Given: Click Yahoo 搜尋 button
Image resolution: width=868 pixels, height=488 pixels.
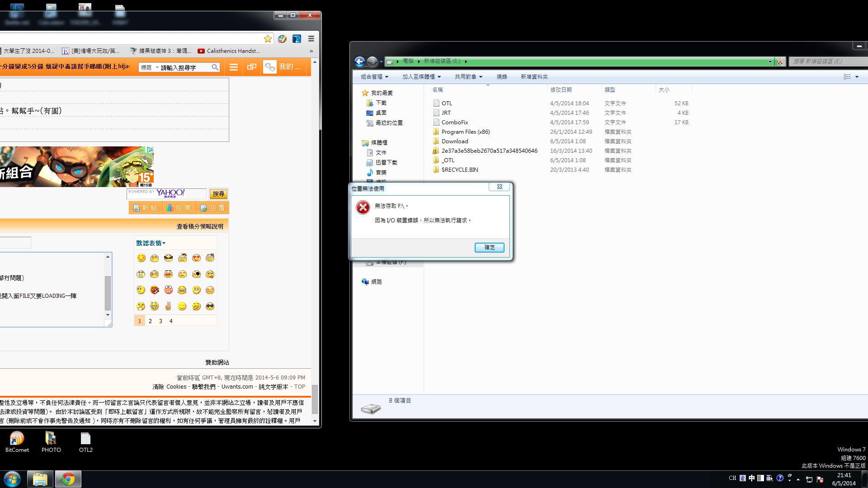Looking at the screenshot, I should [218, 194].
